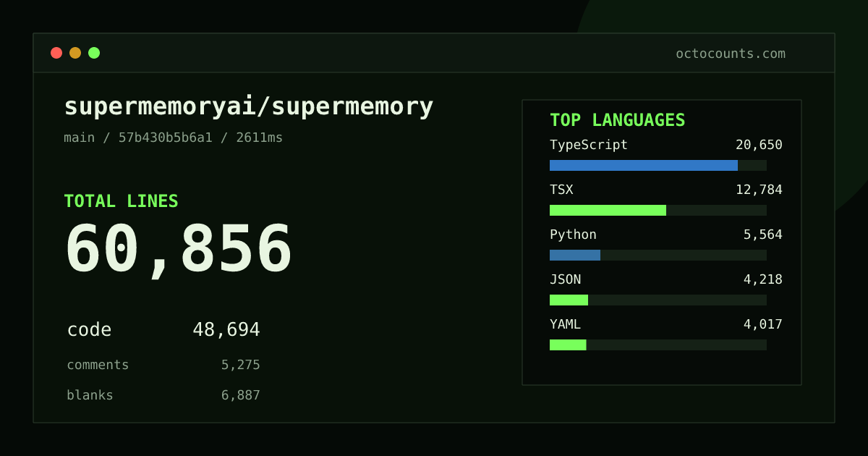Select the 48,694 code count
868x456 pixels.
point(226,330)
